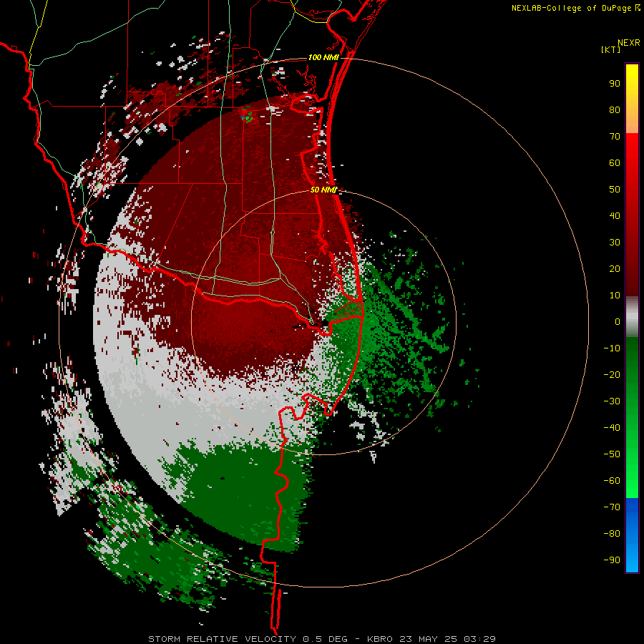The width and height of the screenshot is (644, 644).
Task: Select the 40 knot scale value
Action: point(615,216)
